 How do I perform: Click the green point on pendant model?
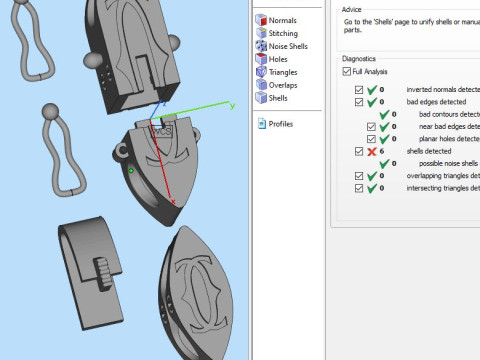[131, 171]
